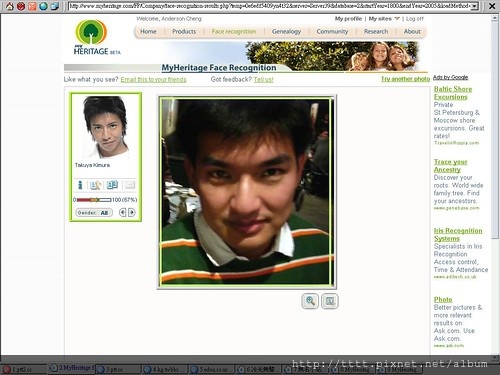The height and width of the screenshot is (375, 500).
Task: Toggle the Gender: All filter
Action: 94,212
